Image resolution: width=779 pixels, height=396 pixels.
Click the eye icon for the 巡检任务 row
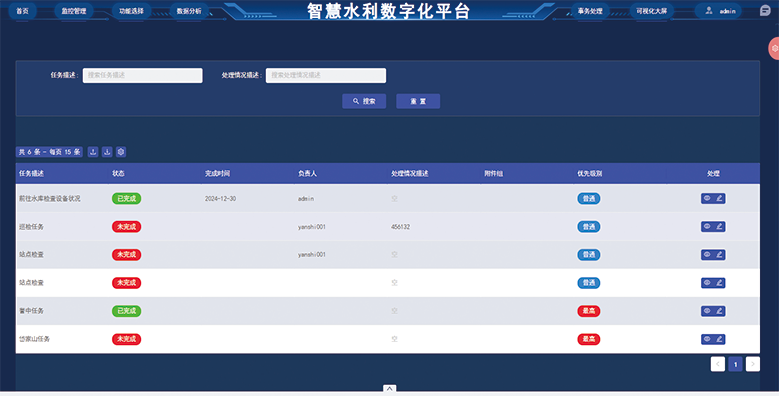(707, 227)
